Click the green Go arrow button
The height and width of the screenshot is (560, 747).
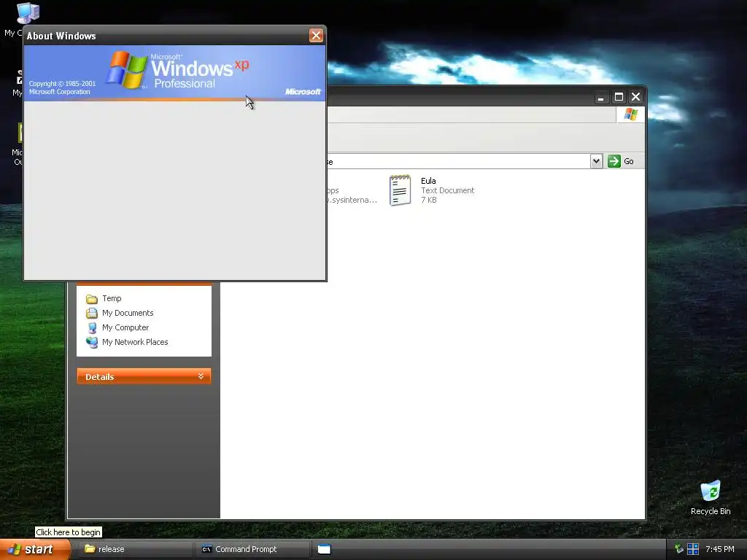coord(614,161)
